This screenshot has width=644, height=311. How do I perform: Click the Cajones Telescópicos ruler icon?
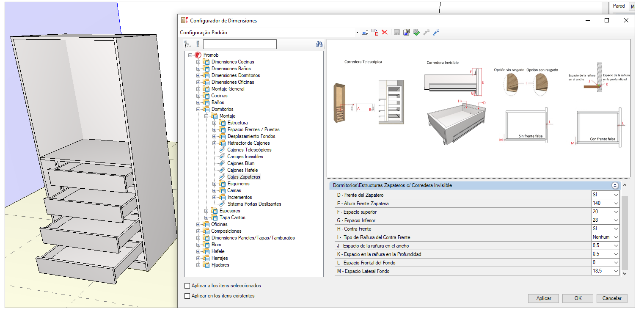coord(222,150)
